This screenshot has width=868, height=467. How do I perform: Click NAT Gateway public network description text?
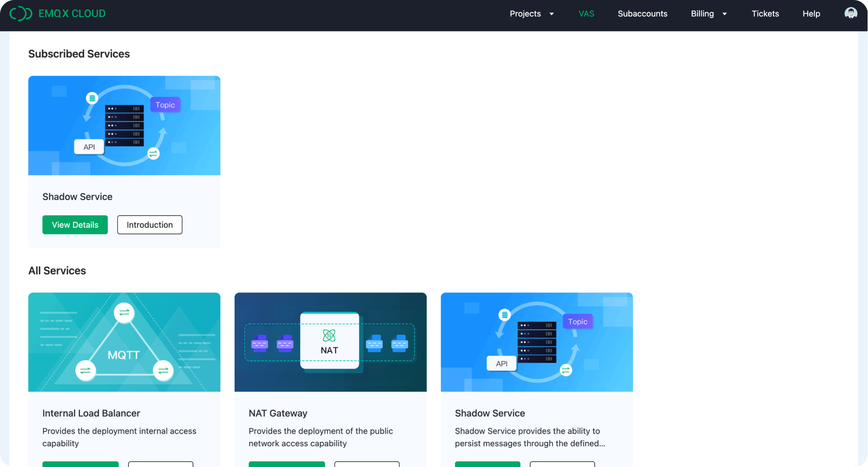pos(321,437)
